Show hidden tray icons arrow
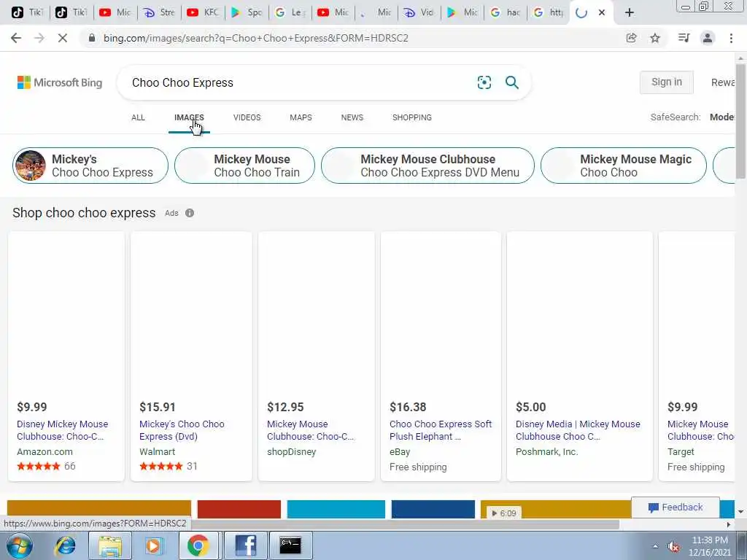 (x=656, y=547)
